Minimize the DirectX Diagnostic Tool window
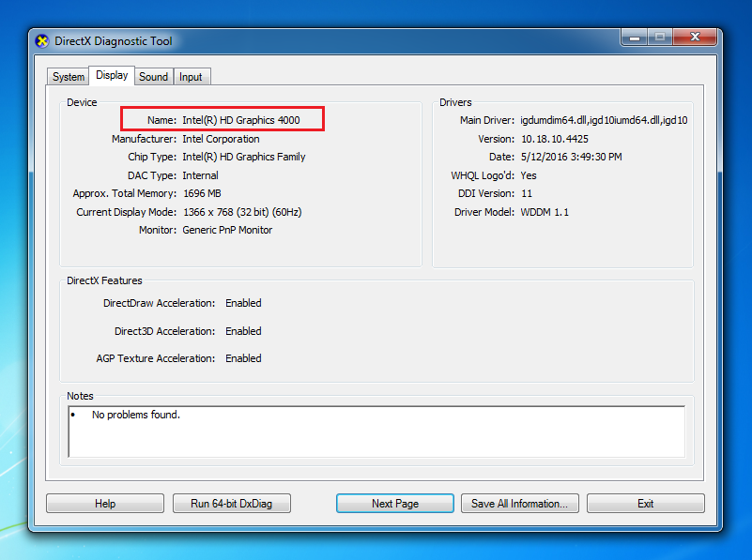The image size is (752, 560). [633, 38]
